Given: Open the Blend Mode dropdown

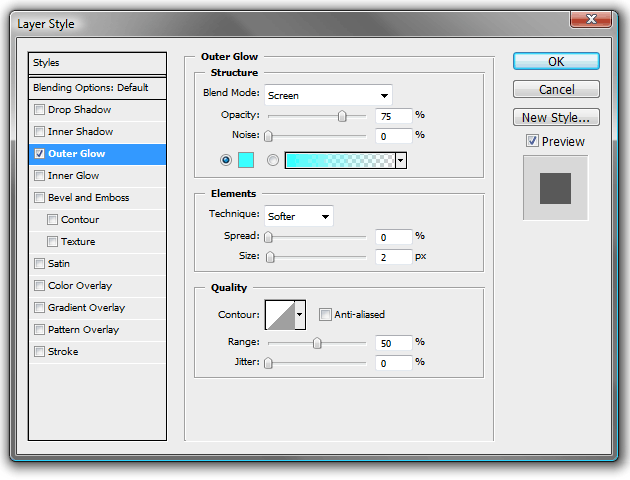Looking at the screenshot, I should pos(328,95).
